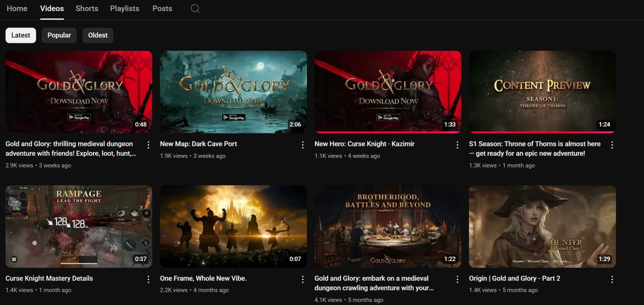
Task: Switch to the Posts tab
Action: (162, 9)
